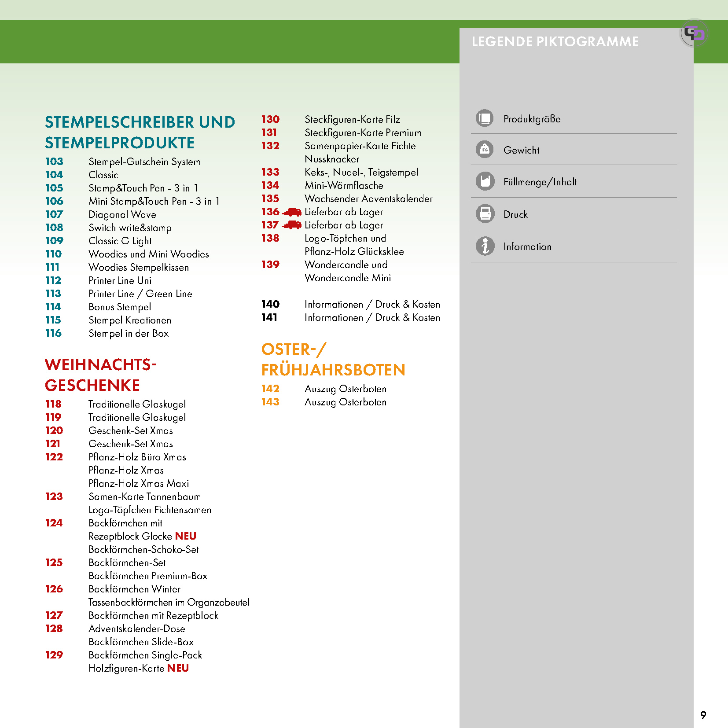The height and width of the screenshot is (728, 728).
Task: Click 'Printer Line / Green Line' entry
Action: (x=140, y=294)
